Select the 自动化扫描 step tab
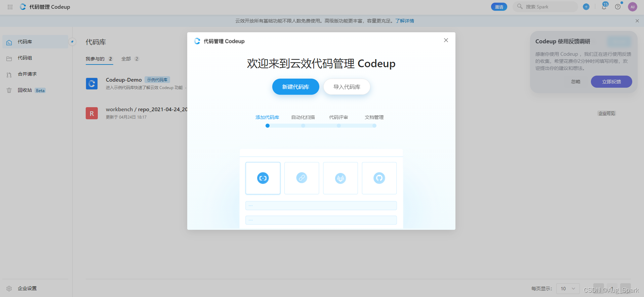The image size is (644, 297). coord(303,117)
